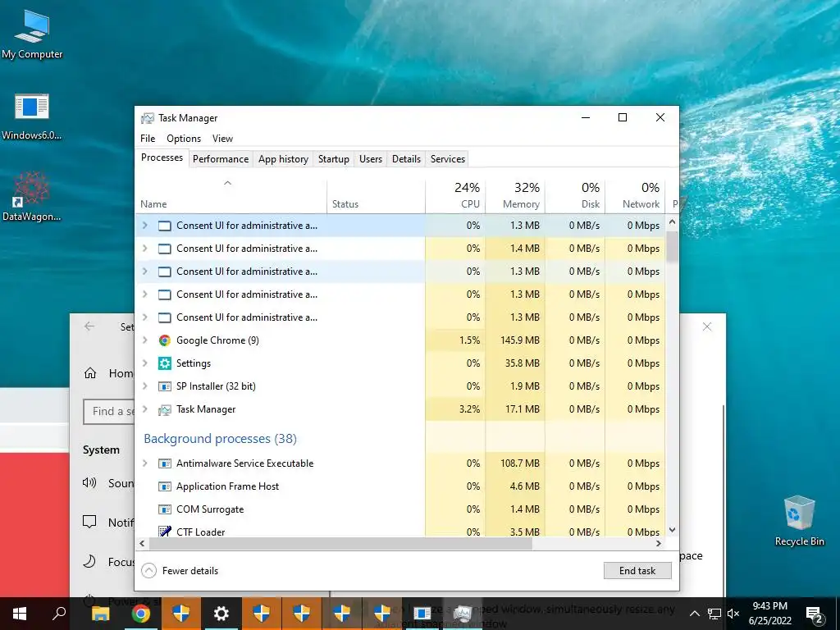Click the Task Manager process row icon

point(164,410)
